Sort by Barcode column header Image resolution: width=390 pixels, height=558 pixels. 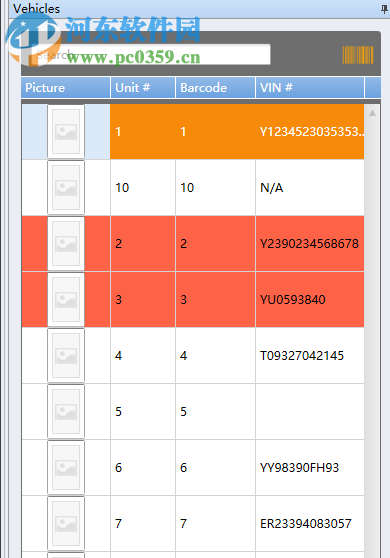point(215,88)
